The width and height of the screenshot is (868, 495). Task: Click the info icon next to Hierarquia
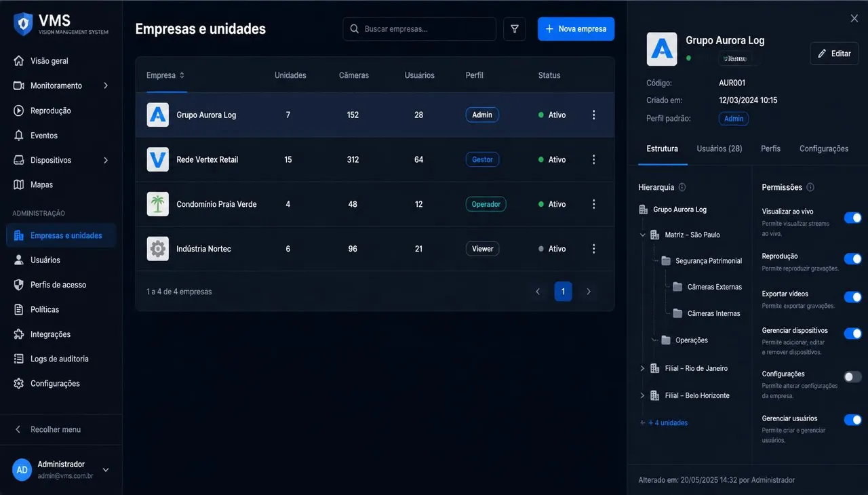tap(682, 187)
